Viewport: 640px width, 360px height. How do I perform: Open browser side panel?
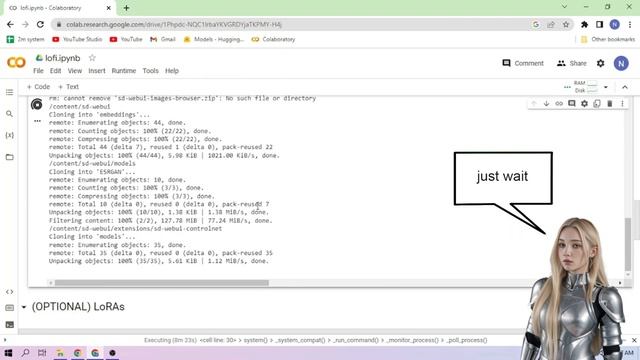point(599,24)
